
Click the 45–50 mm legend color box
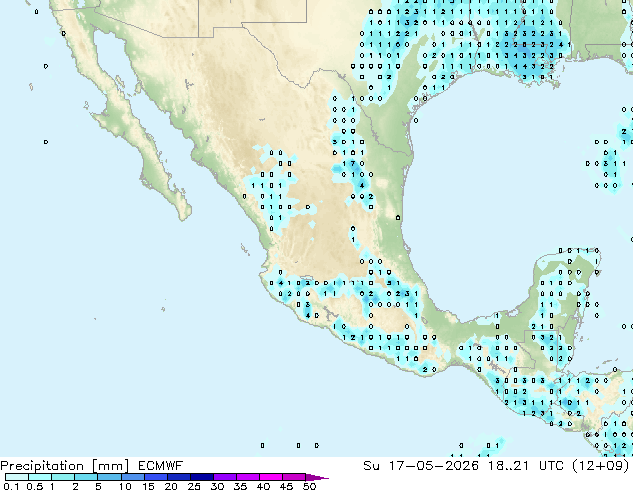pos(294,477)
